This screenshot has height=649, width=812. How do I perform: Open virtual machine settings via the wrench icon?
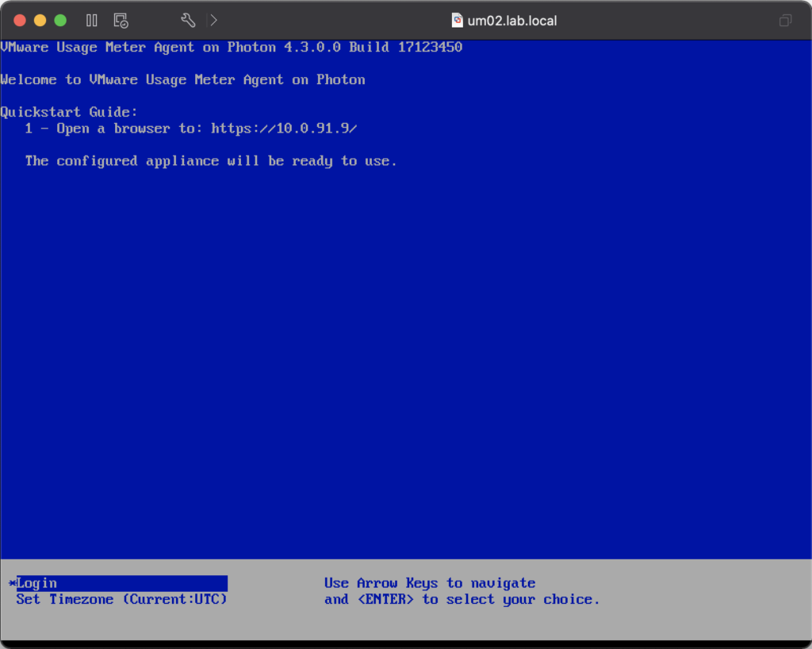(x=188, y=20)
